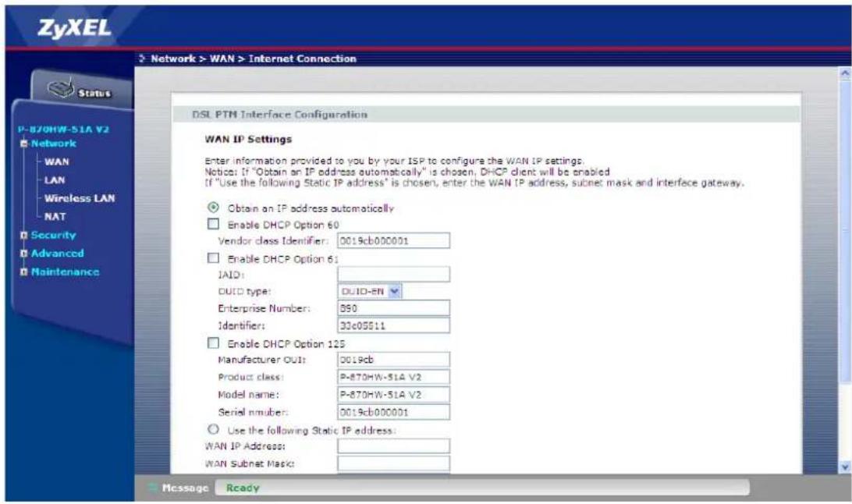Expand the Advanced tree node
The width and height of the screenshot is (852, 504).
click(24, 254)
